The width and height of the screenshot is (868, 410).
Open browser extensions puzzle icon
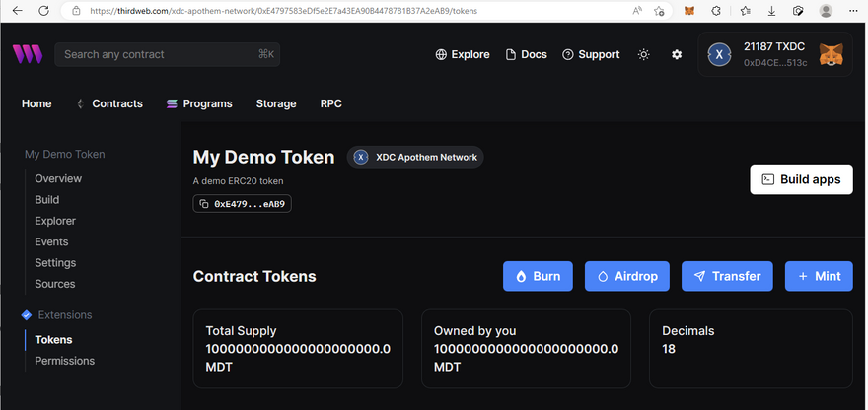pyautogui.click(x=716, y=11)
